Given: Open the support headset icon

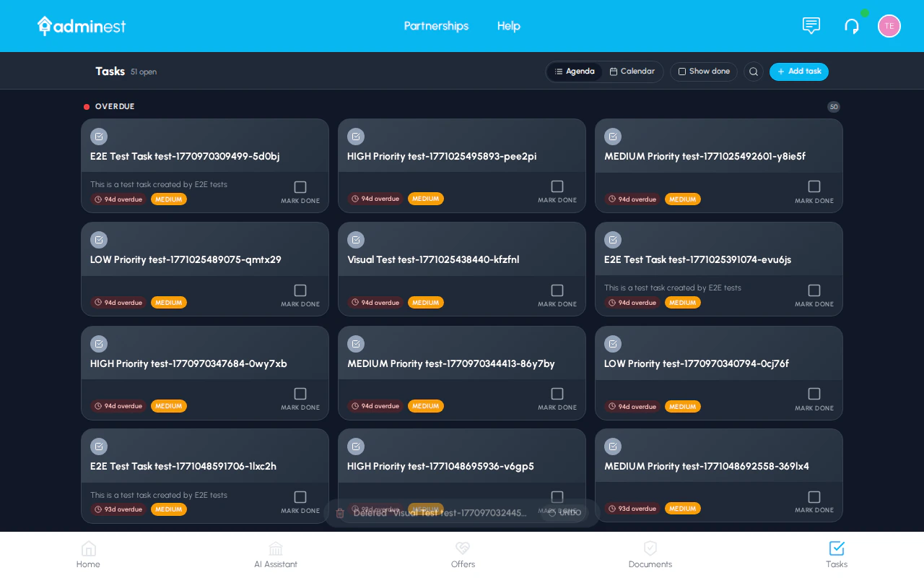Looking at the screenshot, I should [x=852, y=26].
